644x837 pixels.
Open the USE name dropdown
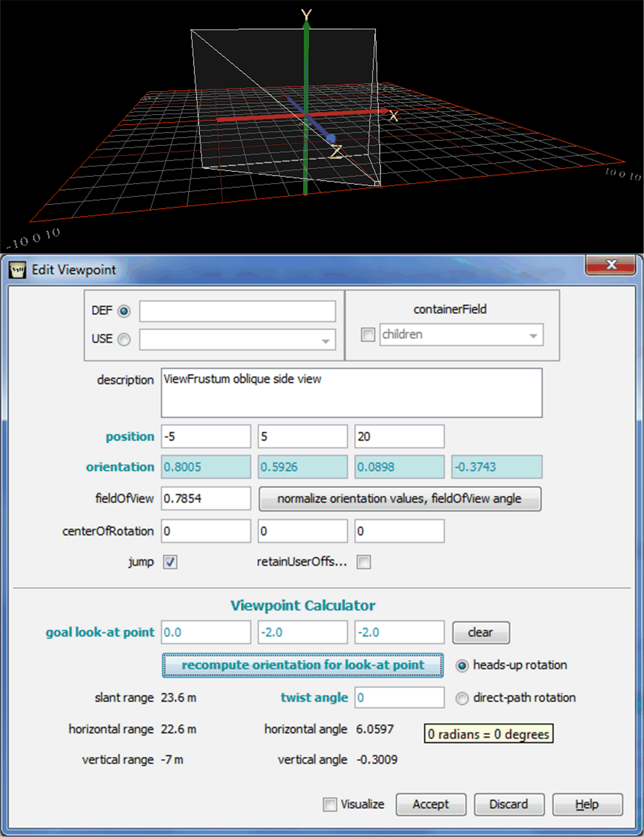(325, 341)
